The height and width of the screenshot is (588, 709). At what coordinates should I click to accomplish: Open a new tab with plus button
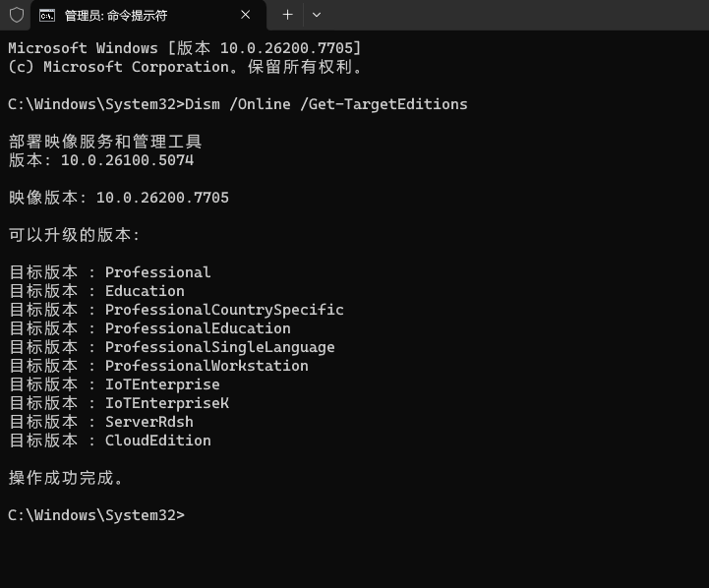(x=287, y=15)
